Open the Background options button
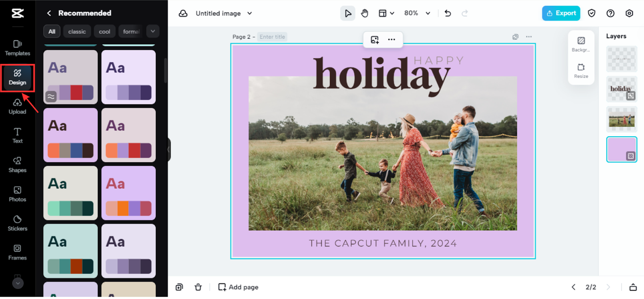 click(581, 44)
